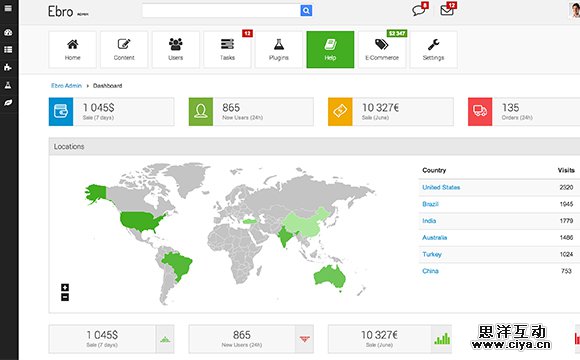Click the green bar chart icon
This screenshot has height=360, width=580.
(x=442, y=339)
